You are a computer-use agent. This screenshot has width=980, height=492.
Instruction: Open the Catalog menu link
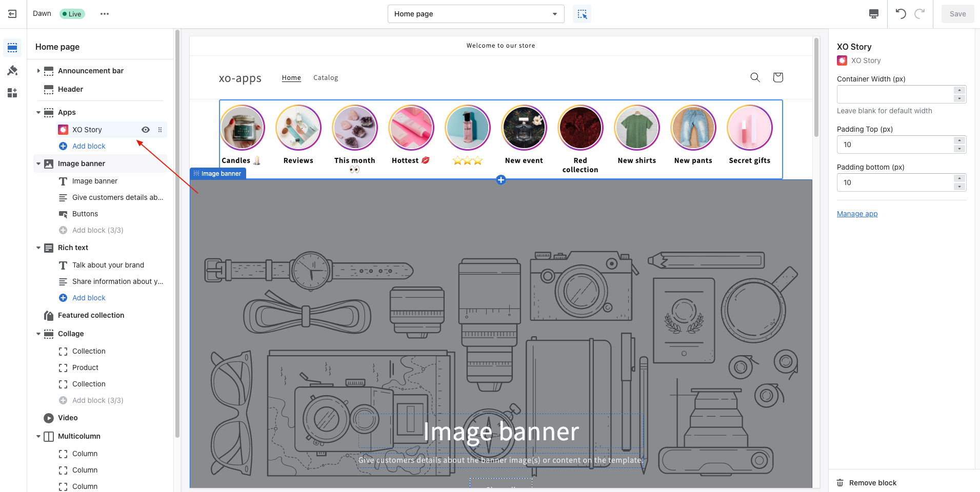[x=326, y=78]
